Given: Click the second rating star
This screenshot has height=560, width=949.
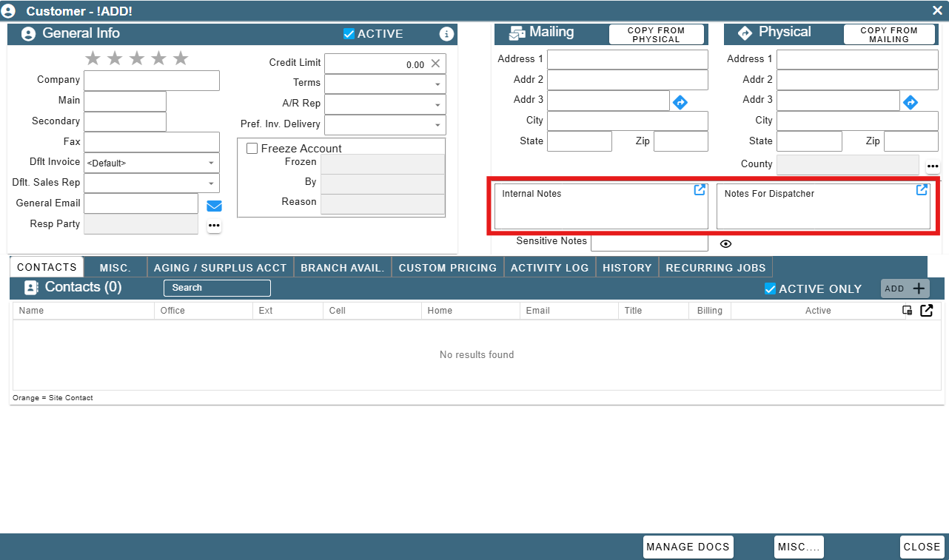Looking at the screenshot, I should click(x=115, y=58).
